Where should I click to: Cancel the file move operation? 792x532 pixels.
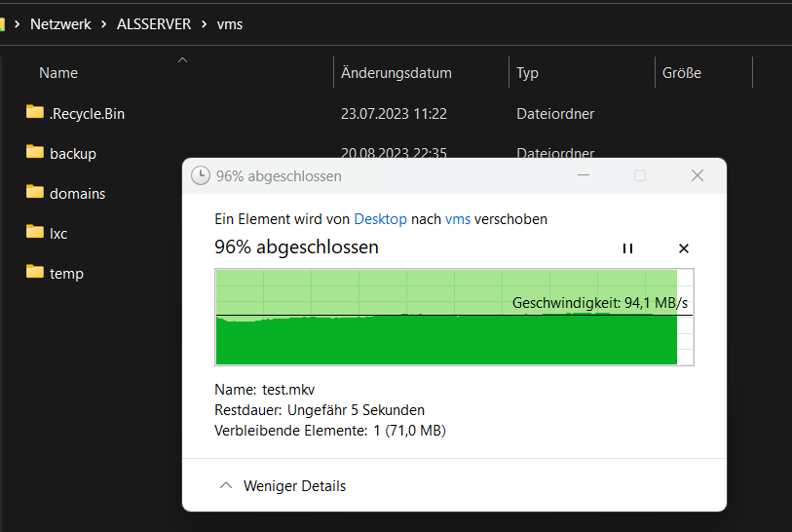click(x=684, y=248)
